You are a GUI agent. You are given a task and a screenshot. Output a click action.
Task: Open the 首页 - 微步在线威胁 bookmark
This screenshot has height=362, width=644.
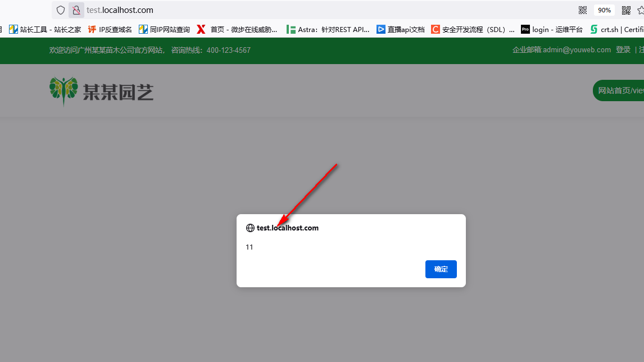click(x=237, y=30)
